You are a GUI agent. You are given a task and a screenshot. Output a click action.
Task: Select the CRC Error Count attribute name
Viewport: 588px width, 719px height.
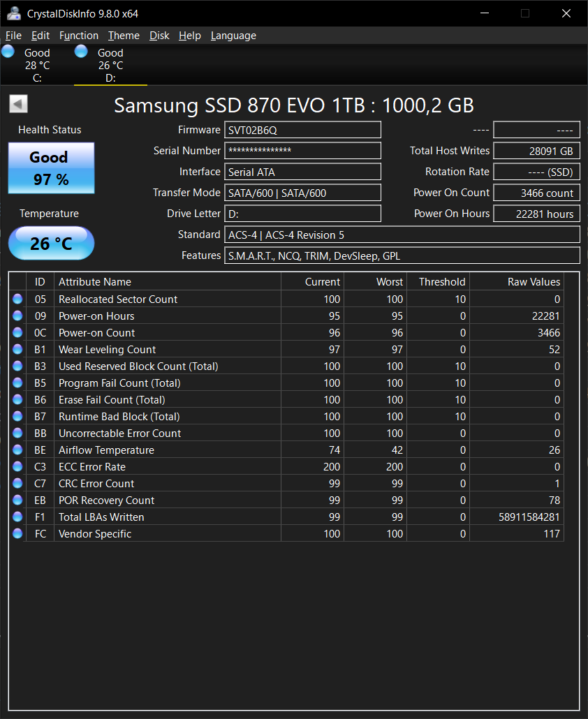96,483
